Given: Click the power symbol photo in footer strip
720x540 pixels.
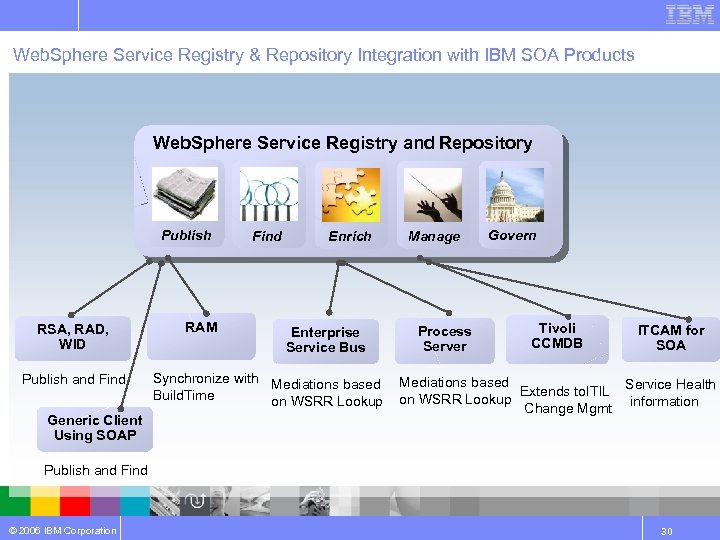Looking at the screenshot, I should coord(197,501).
